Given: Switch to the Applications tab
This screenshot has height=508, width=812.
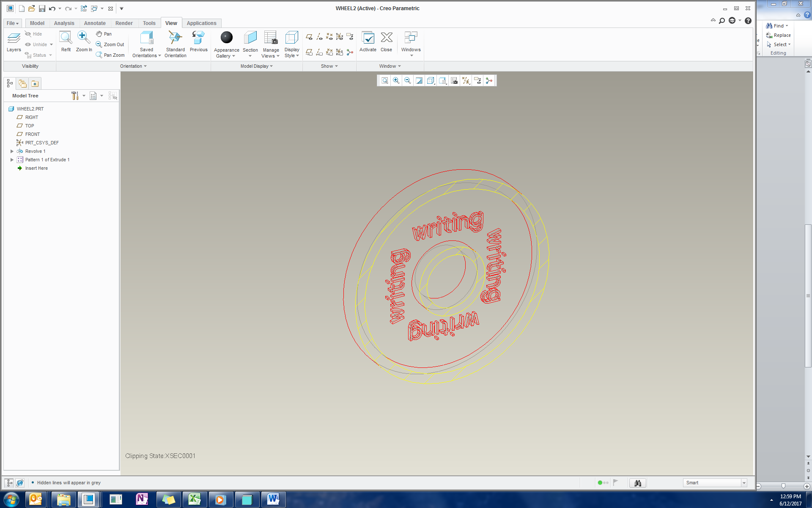Looking at the screenshot, I should click(x=201, y=23).
